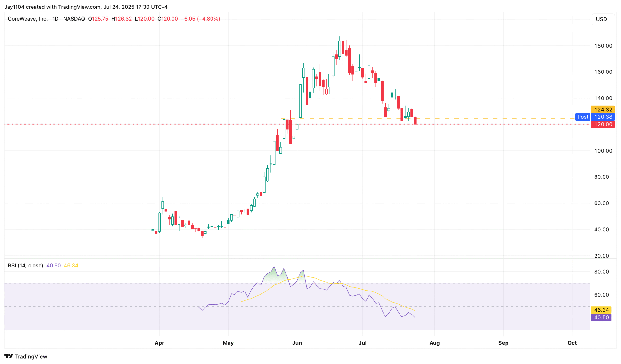This screenshot has height=364, width=621.
Task: Click the 180.00 price axis label
Action: (603, 46)
